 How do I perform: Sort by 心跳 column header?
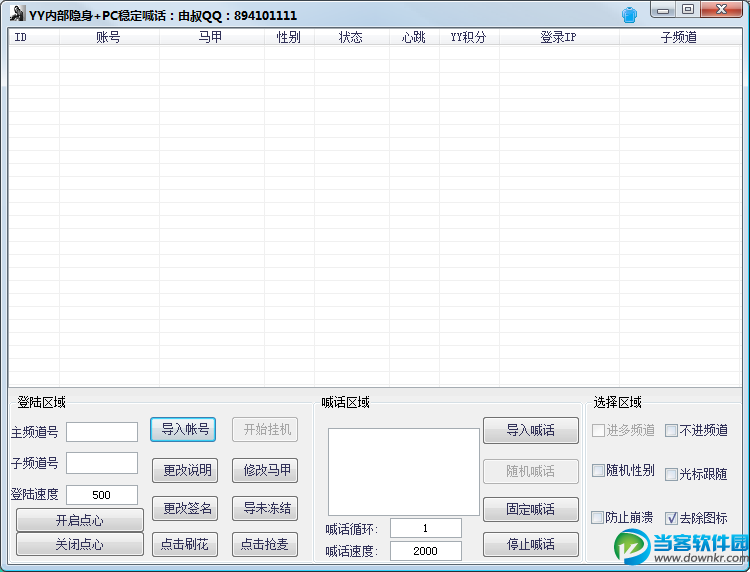pos(414,37)
